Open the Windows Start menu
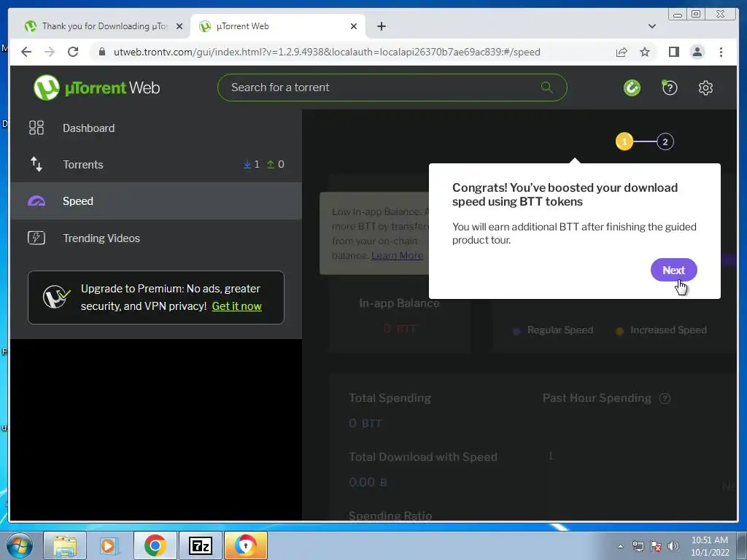The image size is (747, 560). pos(19,545)
